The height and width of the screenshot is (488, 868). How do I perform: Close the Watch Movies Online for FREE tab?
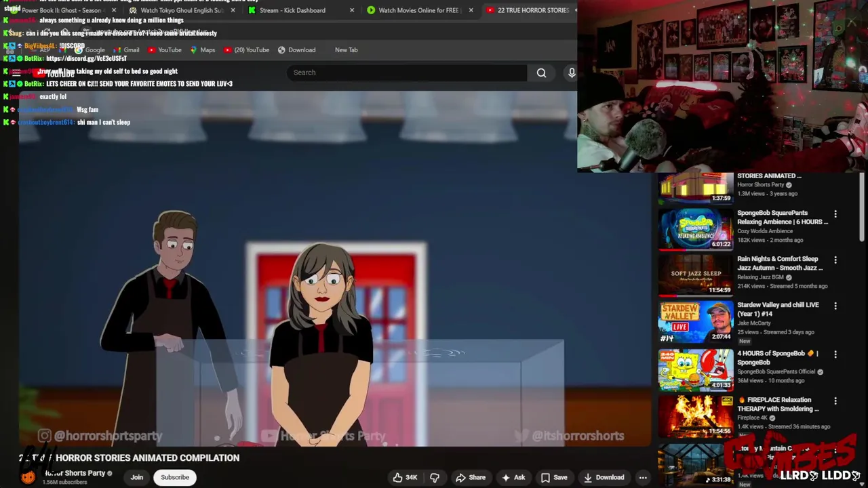point(471,10)
